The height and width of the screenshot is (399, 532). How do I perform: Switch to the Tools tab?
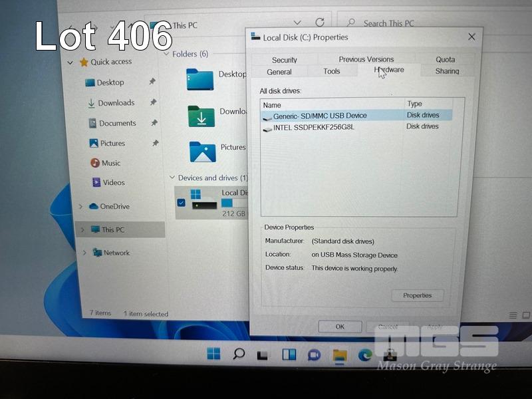click(x=331, y=72)
